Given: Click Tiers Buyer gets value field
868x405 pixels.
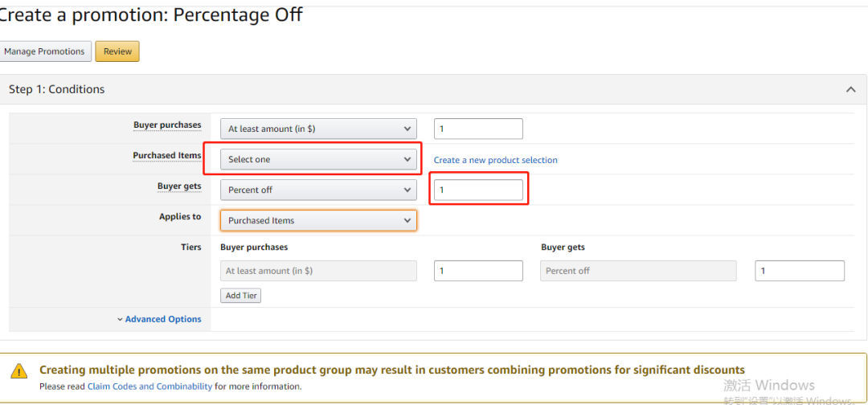Looking at the screenshot, I should pos(800,271).
